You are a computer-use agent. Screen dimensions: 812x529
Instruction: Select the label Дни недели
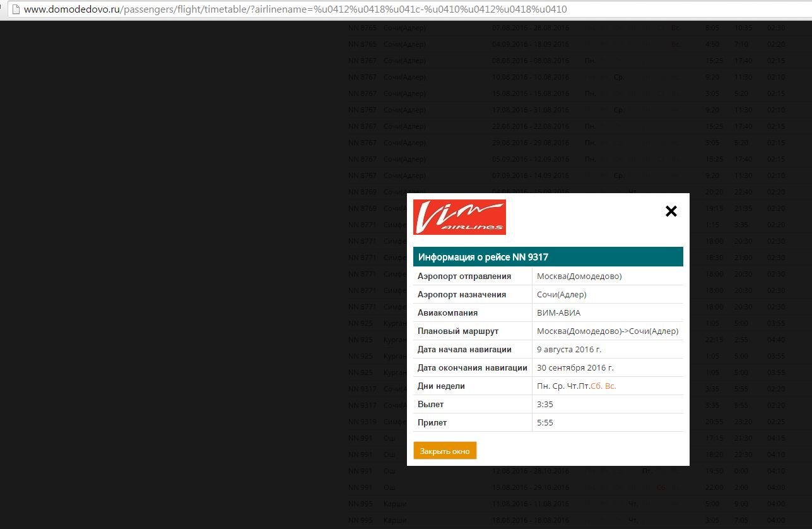(x=441, y=386)
